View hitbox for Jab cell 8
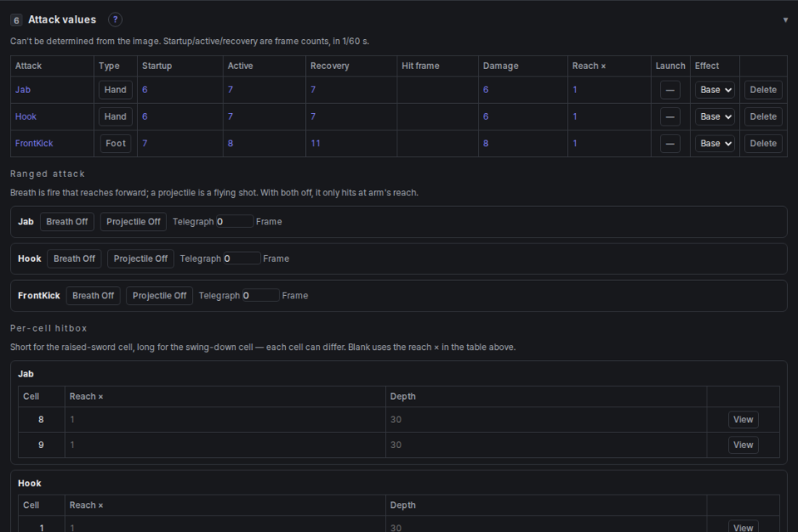The width and height of the screenshot is (798, 532). point(743,420)
